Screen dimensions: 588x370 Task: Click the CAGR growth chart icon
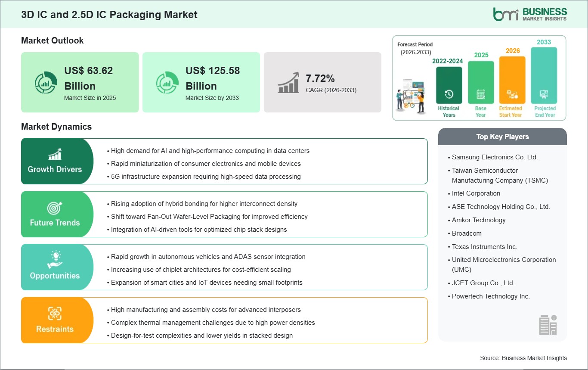(x=289, y=82)
